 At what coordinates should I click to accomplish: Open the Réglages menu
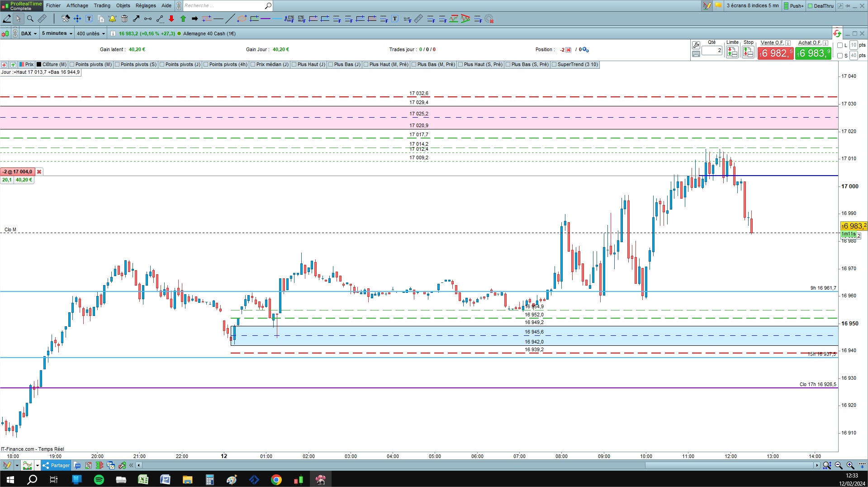point(146,5)
